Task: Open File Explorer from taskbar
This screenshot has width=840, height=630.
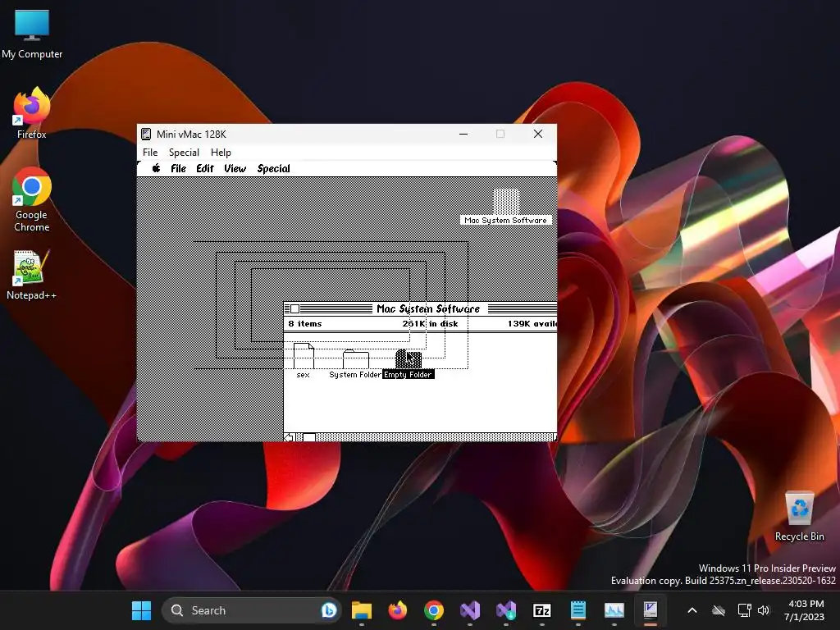Action: coord(362,610)
